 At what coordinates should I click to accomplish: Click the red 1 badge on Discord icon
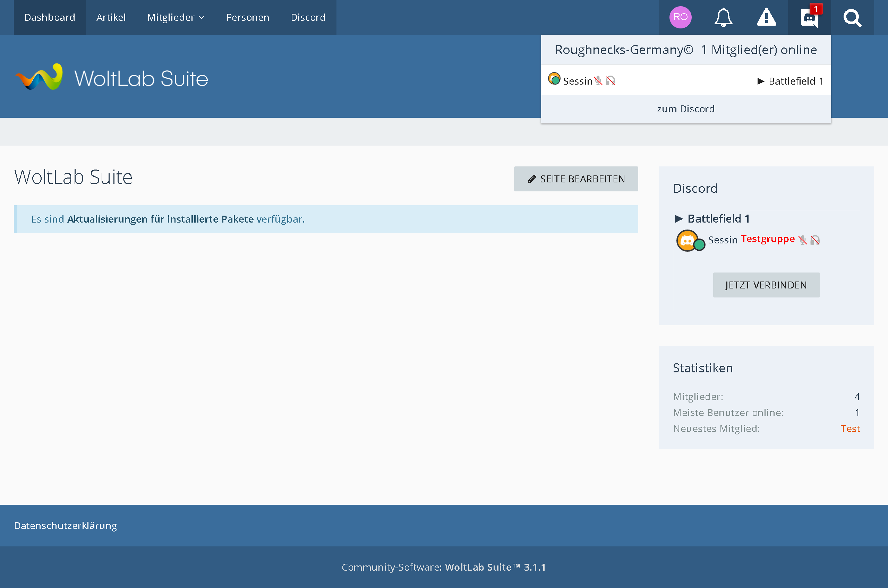(x=816, y=9)
